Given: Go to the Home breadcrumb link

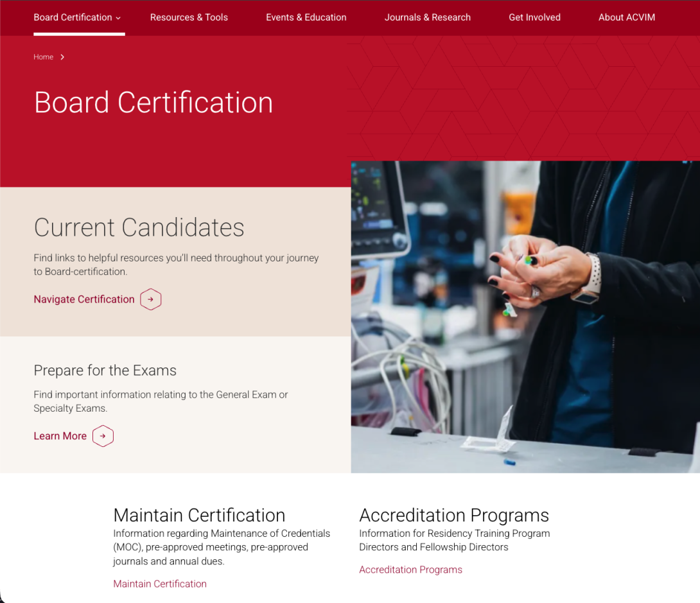Looking at the screenshot, I should tap(43, 57).
